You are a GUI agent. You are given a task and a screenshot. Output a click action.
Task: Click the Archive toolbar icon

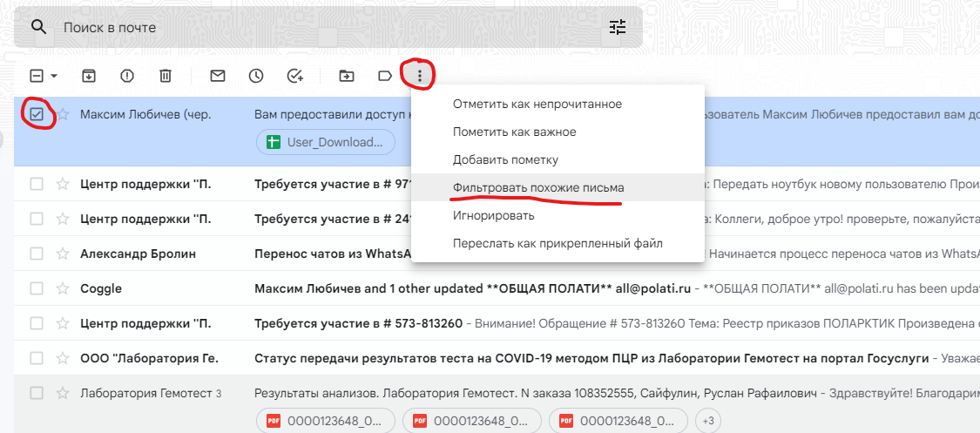click(x=89, y=76)
